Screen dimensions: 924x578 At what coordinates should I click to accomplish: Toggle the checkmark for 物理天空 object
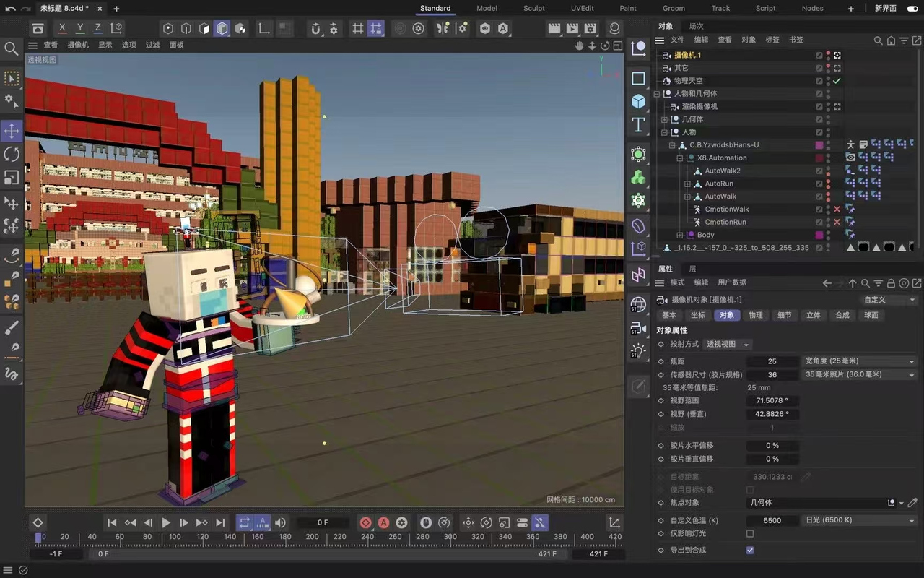tap(837, 81)
